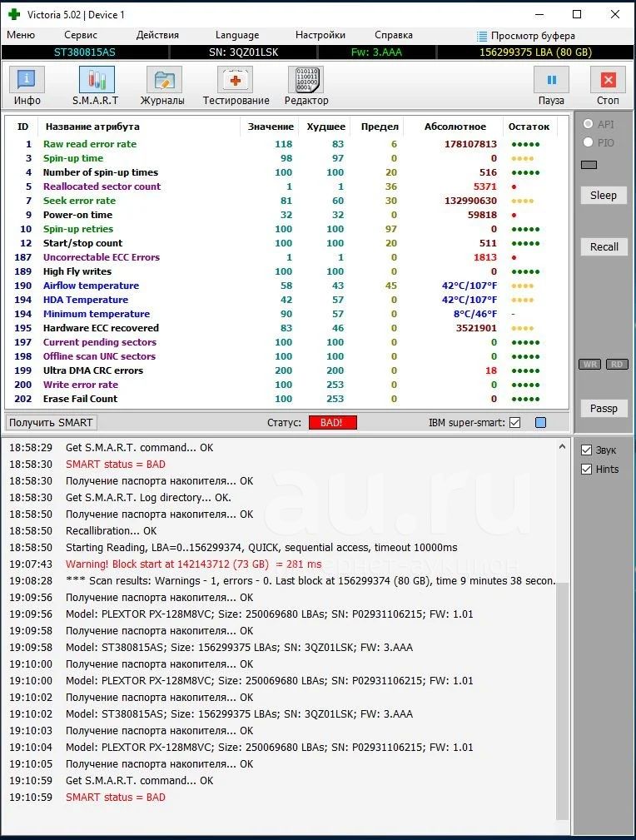Select the API radio button
Viewport: 636px width, 840px height.
point(588,124)
